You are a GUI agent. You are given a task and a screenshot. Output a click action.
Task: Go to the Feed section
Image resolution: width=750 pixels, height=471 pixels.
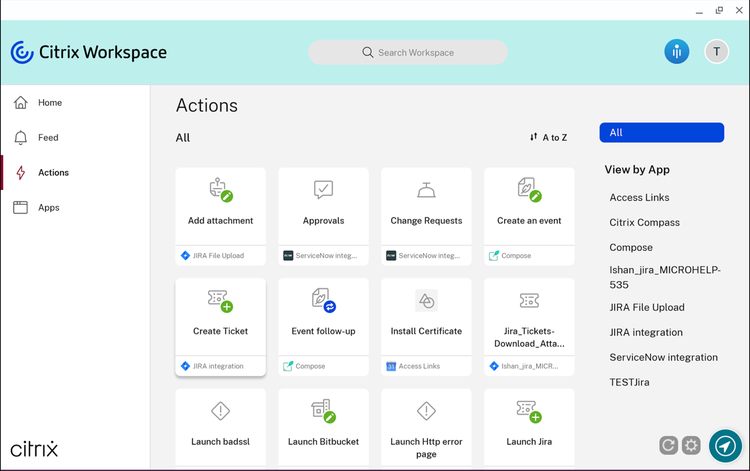[x=75, y=138]
